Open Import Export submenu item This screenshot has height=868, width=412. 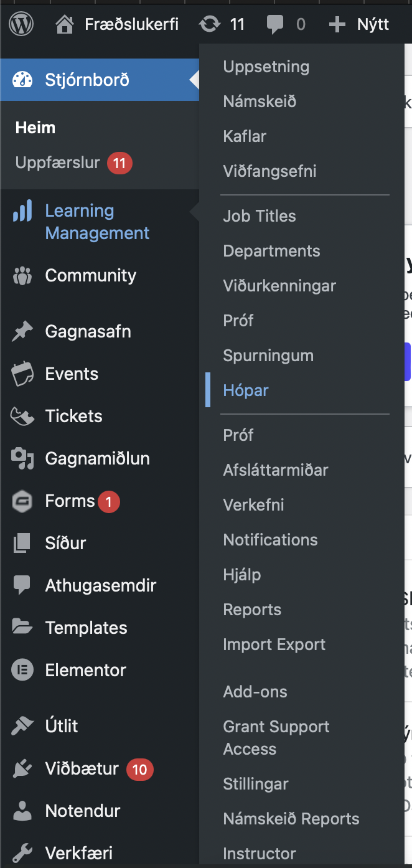[x=274, y=644]
